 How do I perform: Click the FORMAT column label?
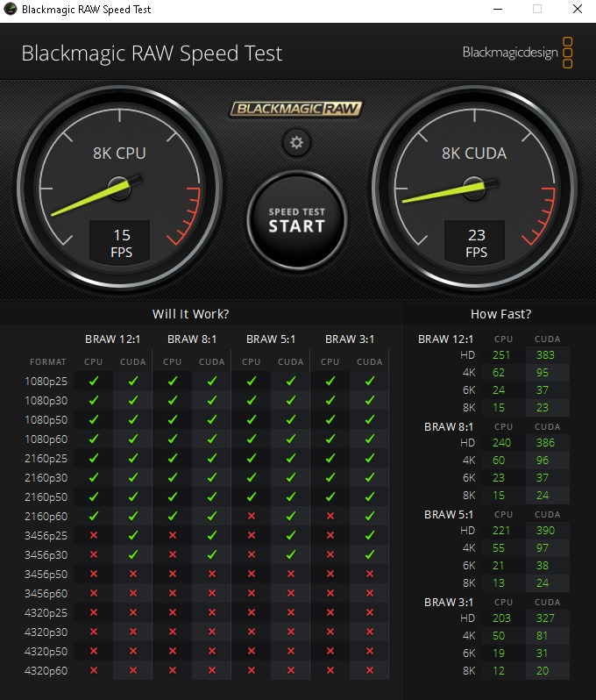click(47, 362)
